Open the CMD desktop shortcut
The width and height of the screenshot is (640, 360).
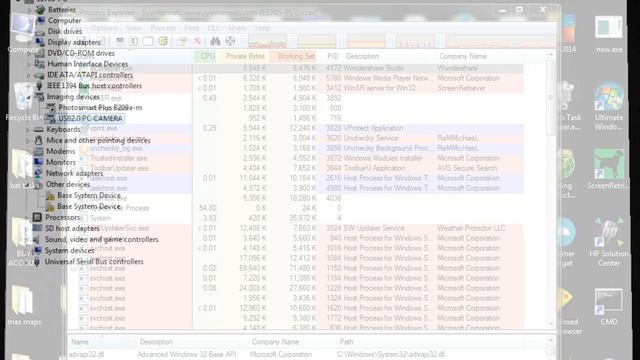pos(609,307)
